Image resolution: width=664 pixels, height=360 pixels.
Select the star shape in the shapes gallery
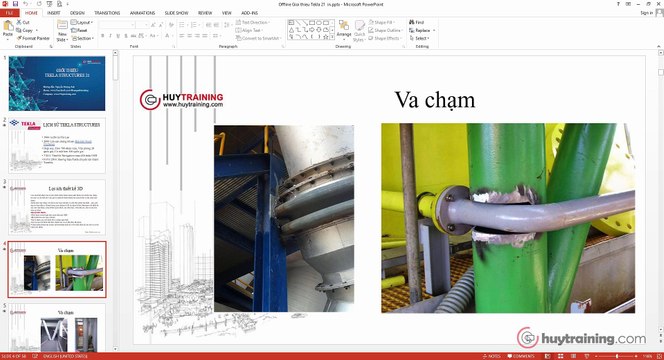tap(325, 37)
